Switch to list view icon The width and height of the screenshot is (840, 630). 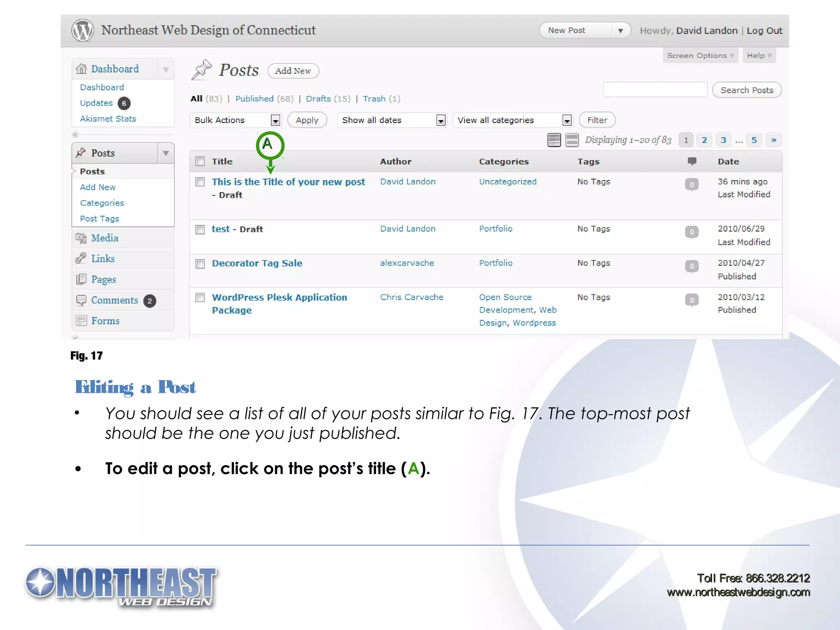point(554,140)
